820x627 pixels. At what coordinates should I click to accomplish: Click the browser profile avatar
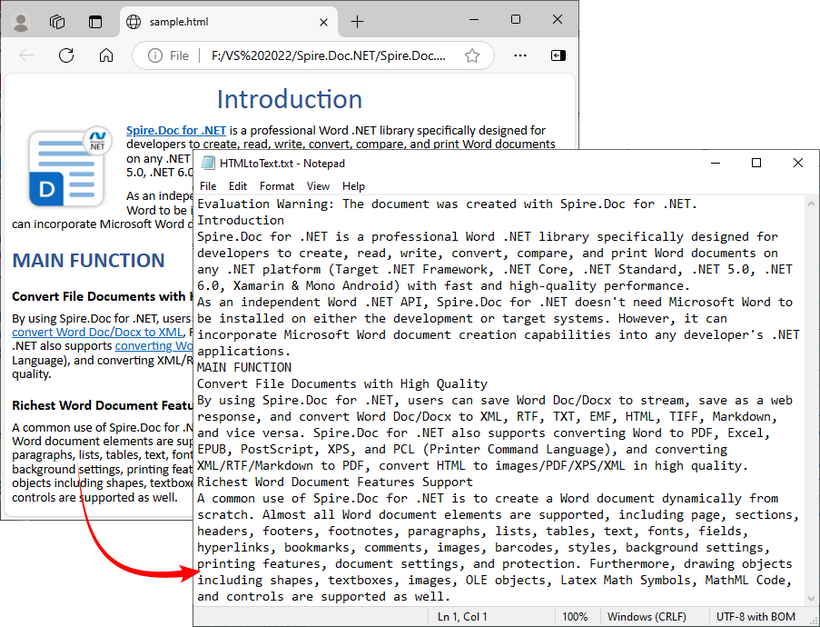coord(22,20)
